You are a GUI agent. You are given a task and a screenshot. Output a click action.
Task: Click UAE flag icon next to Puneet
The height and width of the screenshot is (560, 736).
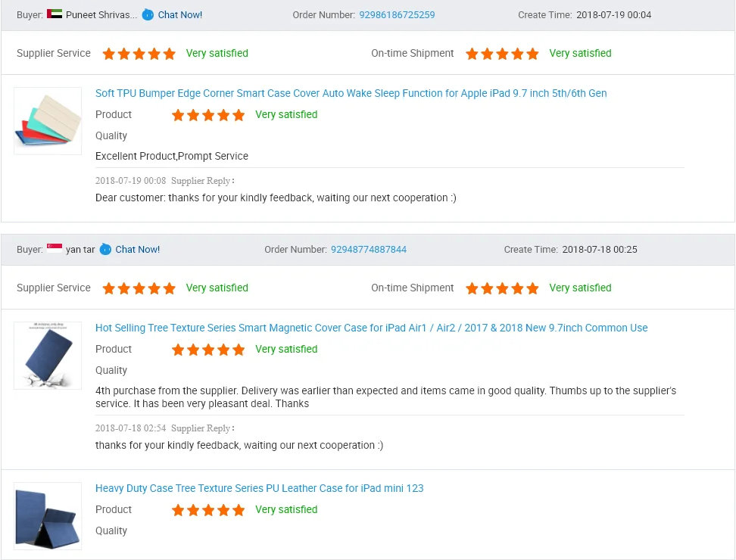tap(55, 14)
